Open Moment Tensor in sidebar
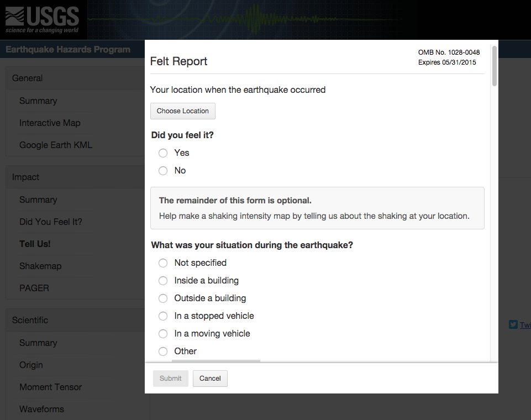Screen dimensions: 531x420 51,387
